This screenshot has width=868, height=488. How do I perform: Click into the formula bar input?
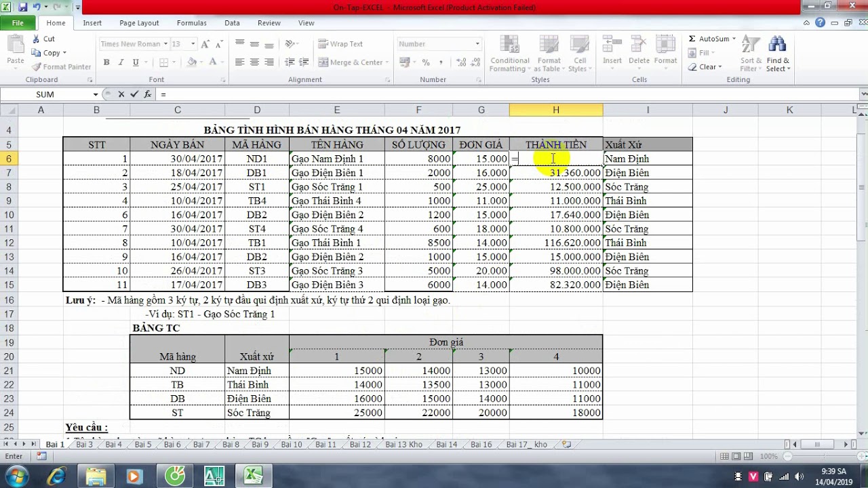pyautogui.click(x=509, y=94)
